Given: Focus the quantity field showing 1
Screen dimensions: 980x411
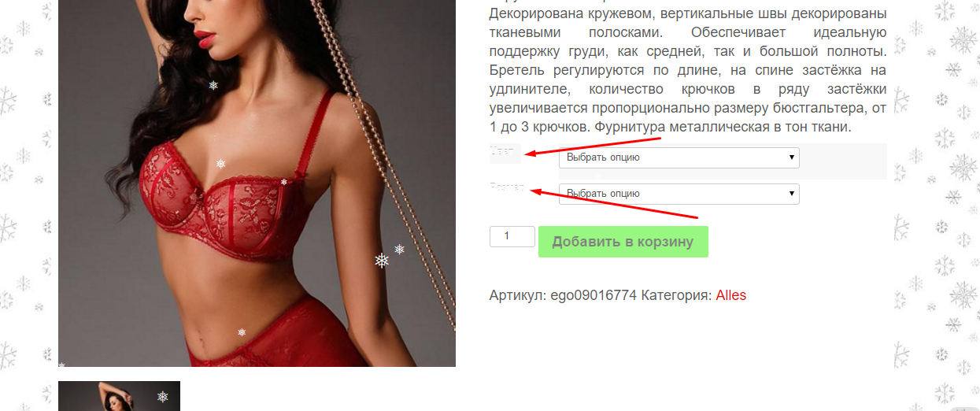Looking at the screenshot, I should [512, 236].
